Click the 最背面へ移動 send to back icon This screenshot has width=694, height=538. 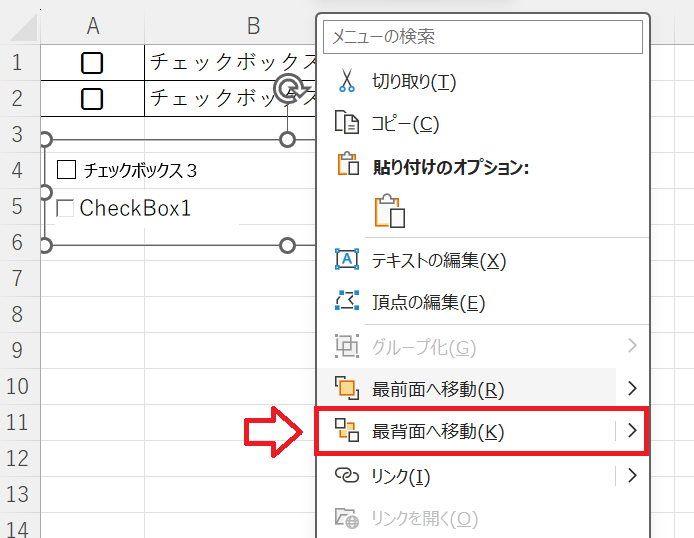coord(346,431)
